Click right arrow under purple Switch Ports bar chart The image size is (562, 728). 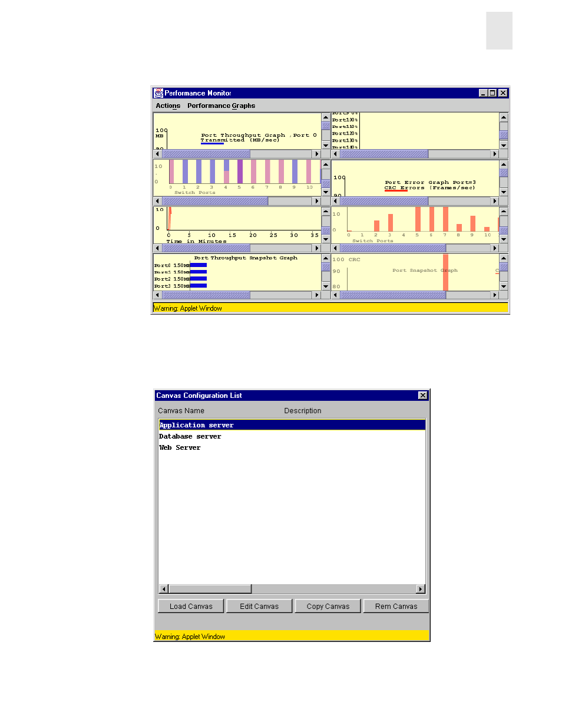tap(317, 201)
